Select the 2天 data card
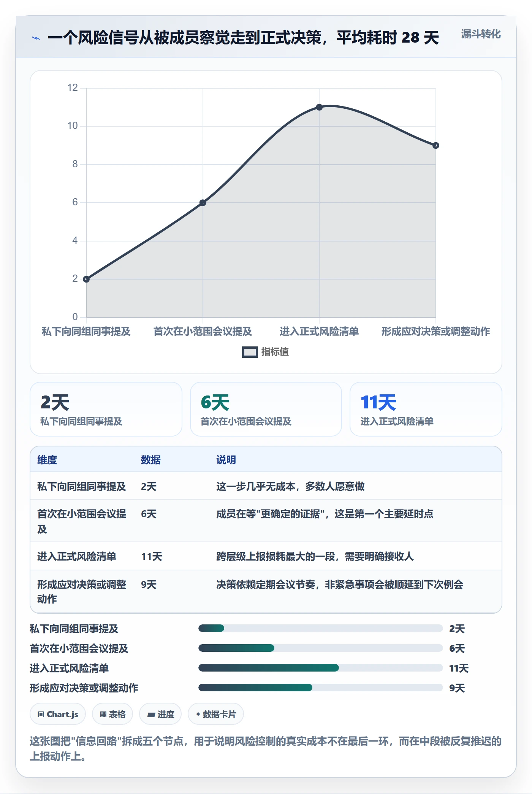Image resolution: width=532 pixels, height=794 pixels. coord(106,409)
